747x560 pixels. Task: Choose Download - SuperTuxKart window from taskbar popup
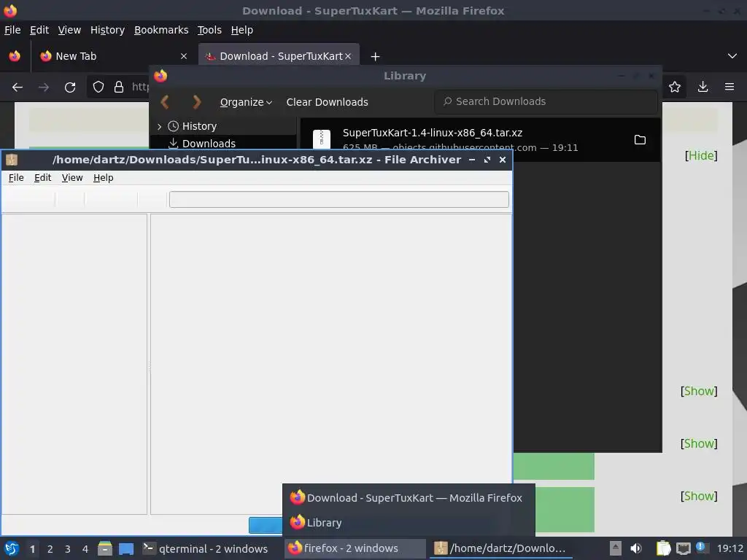point(409,497)
